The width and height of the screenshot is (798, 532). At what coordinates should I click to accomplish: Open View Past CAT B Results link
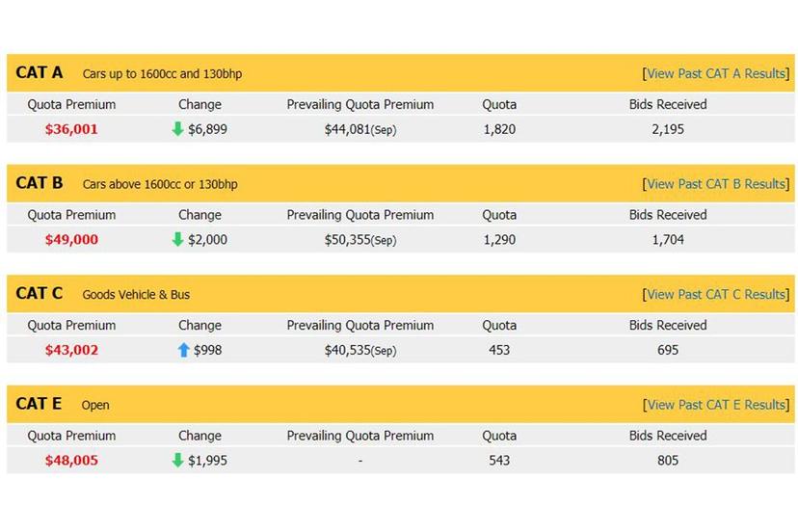[x=716, y=184]
